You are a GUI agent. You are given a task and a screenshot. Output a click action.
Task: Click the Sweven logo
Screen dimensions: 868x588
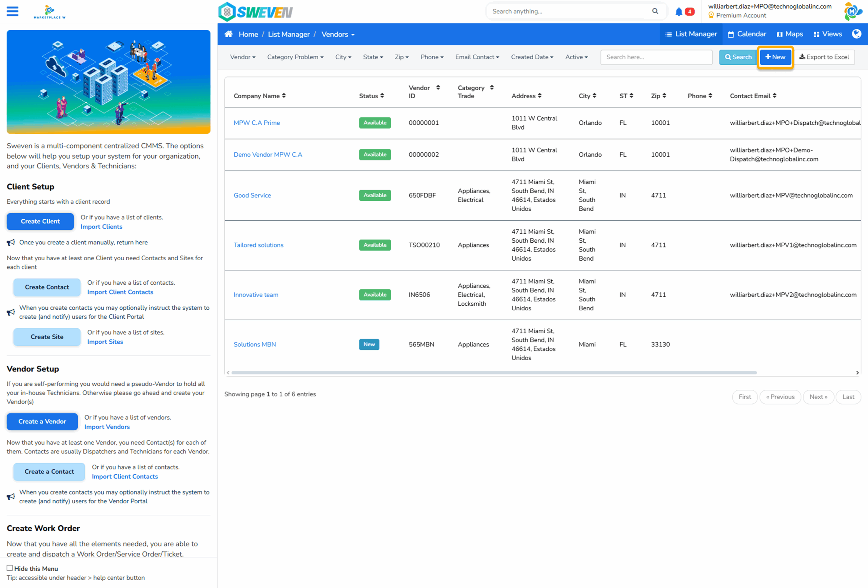[256, 12]
